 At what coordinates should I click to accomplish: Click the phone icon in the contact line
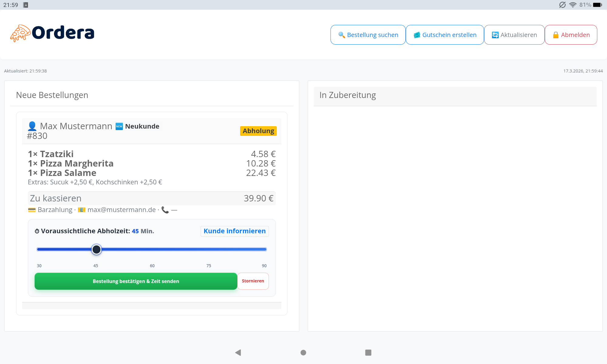coord(165,210)
